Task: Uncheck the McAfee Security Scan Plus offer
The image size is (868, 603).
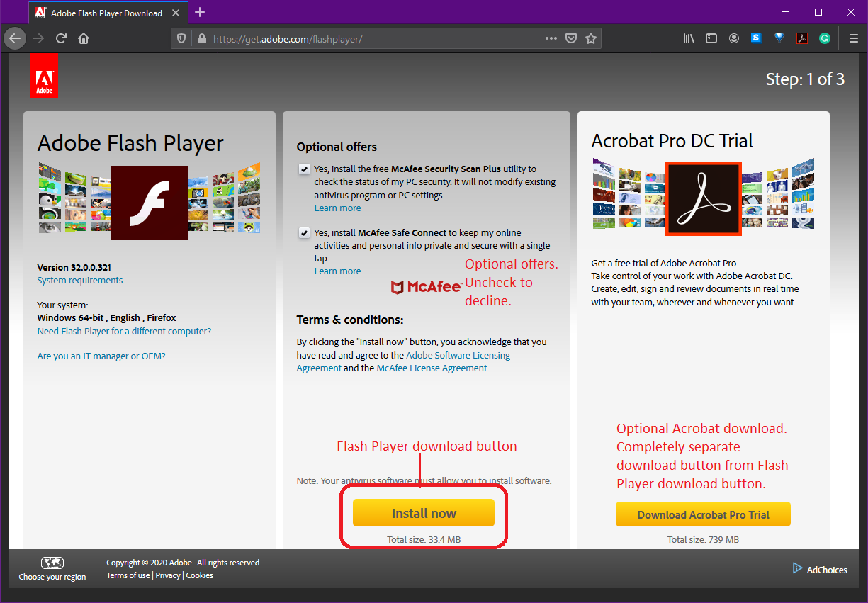Action: [304, 169]
